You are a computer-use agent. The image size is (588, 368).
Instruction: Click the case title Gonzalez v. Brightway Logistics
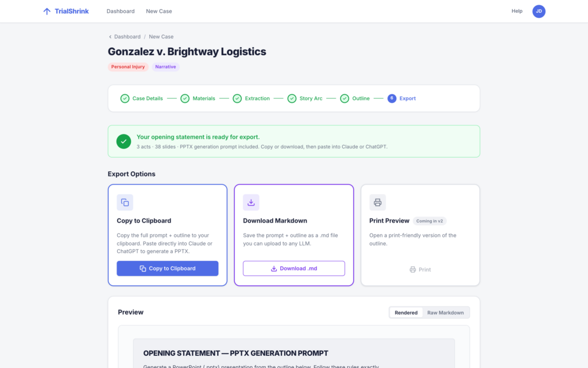(187, 51)
